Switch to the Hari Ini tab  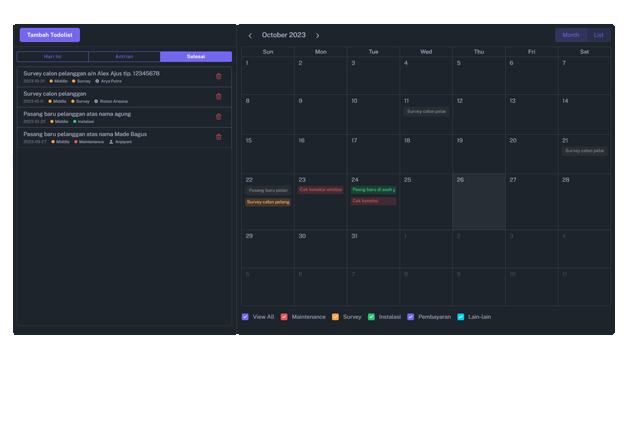click(x=53, y=57)
